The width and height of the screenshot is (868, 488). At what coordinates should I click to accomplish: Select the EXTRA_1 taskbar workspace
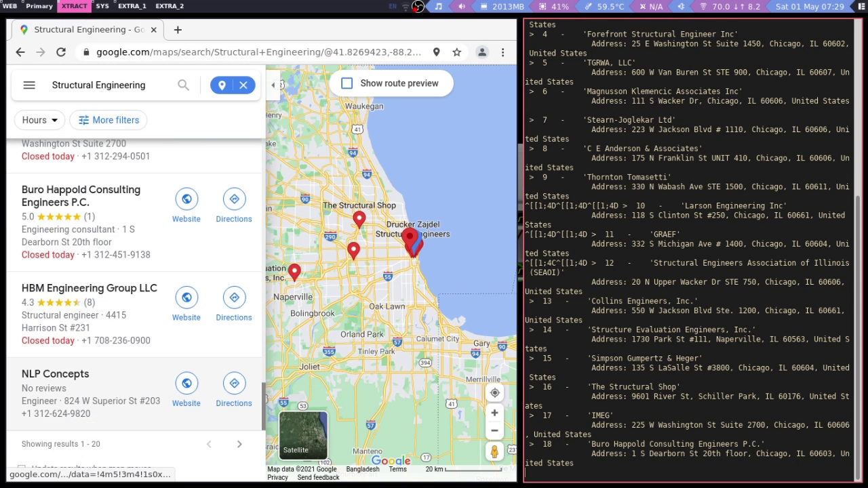coord(132,6)
